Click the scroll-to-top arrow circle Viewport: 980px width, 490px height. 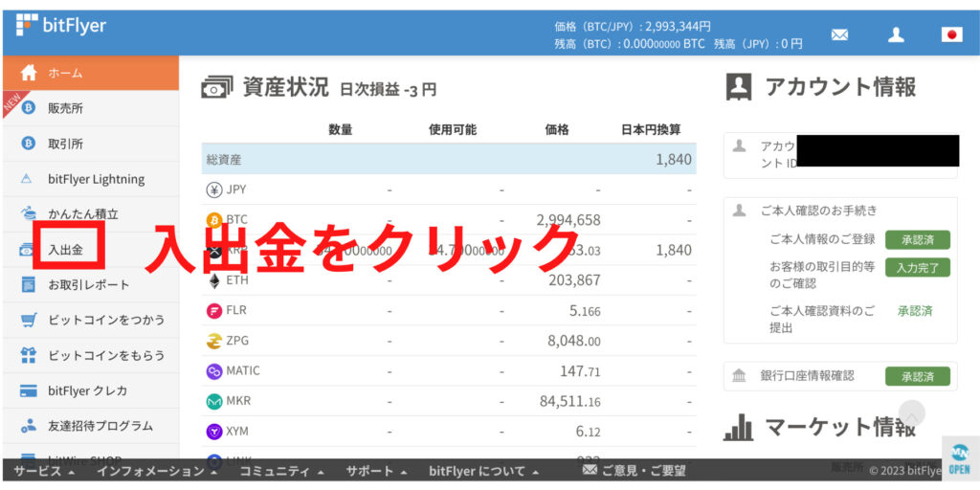pos(912,413)
